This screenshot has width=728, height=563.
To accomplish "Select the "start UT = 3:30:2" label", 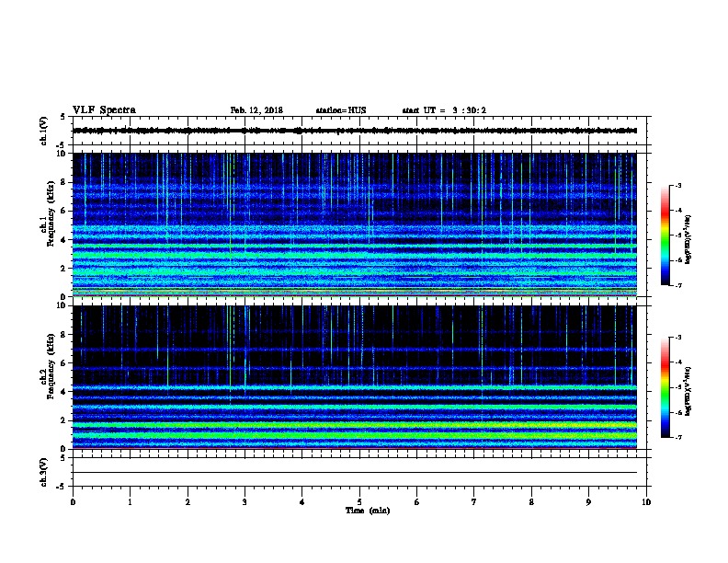I will (444, 110).
